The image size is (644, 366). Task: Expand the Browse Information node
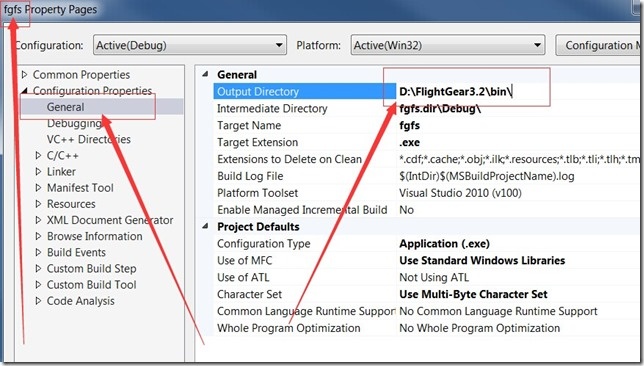click(38, 236)
